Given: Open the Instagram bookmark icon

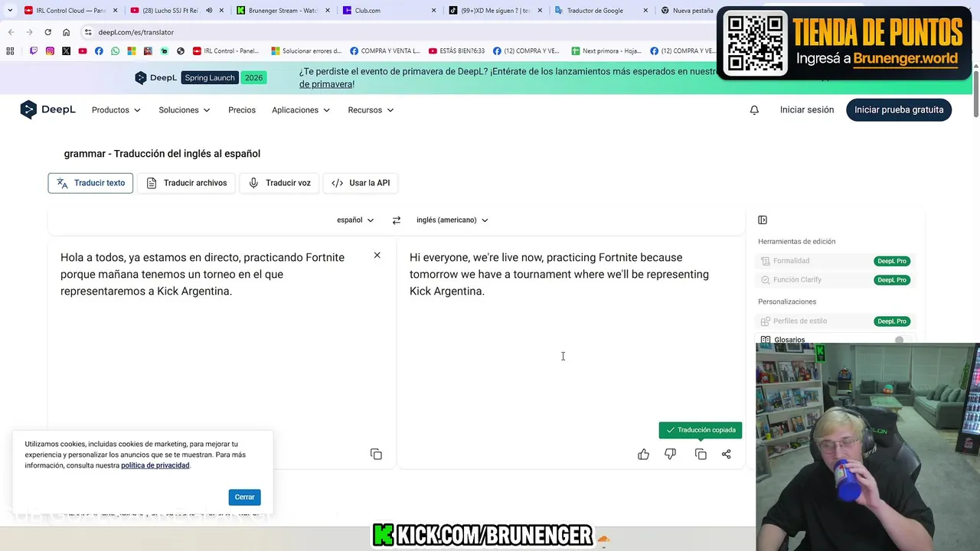Looking at the screenshot, I should [x=50, y=51].
